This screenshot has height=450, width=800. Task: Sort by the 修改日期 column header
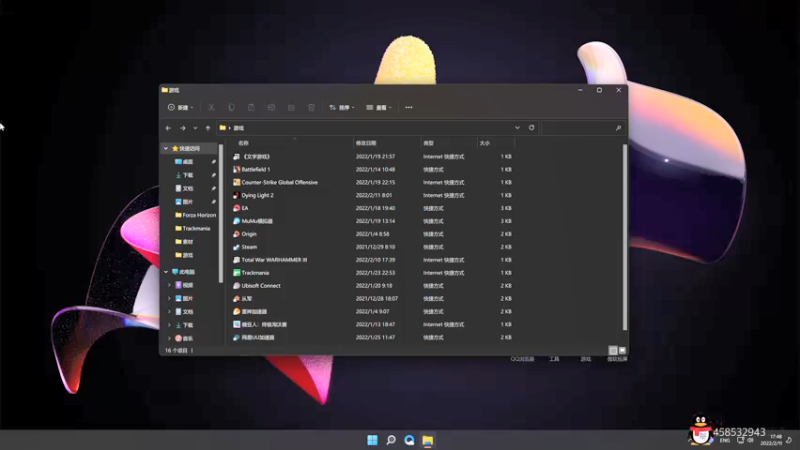366,143
